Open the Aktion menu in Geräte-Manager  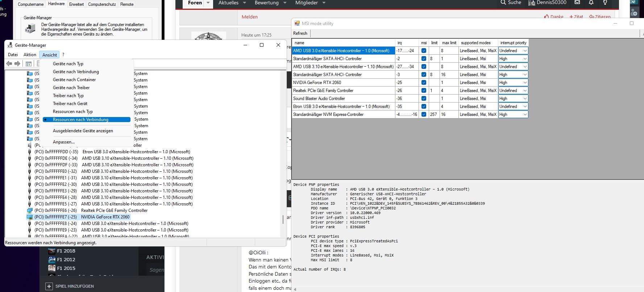30,55
